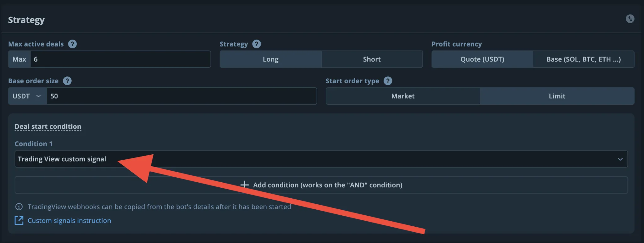Click the swap icon in Strategy header corner

coord(630,19)
